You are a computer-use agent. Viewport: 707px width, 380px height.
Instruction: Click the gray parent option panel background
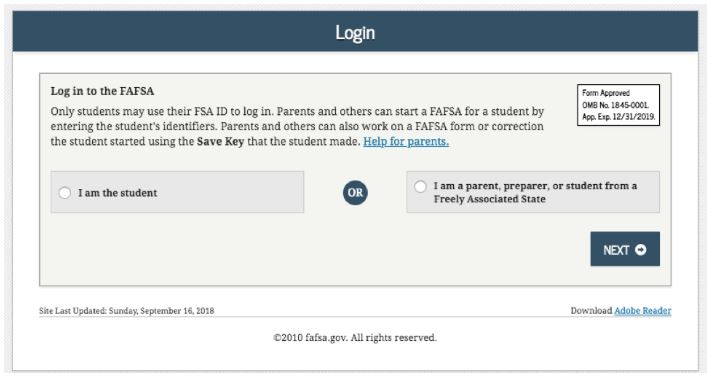click(533, 192)
